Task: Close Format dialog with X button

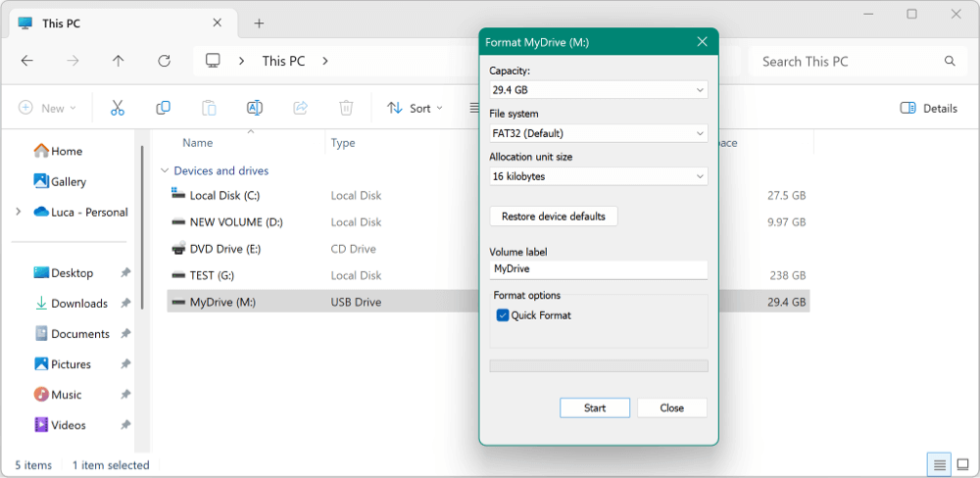Action: click(703, 42)
